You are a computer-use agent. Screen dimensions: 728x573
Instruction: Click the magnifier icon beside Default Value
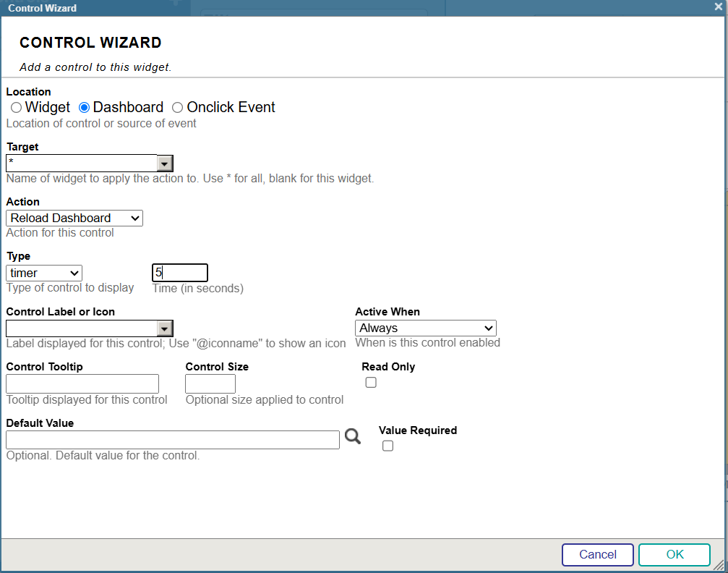(x=352, y=436)
